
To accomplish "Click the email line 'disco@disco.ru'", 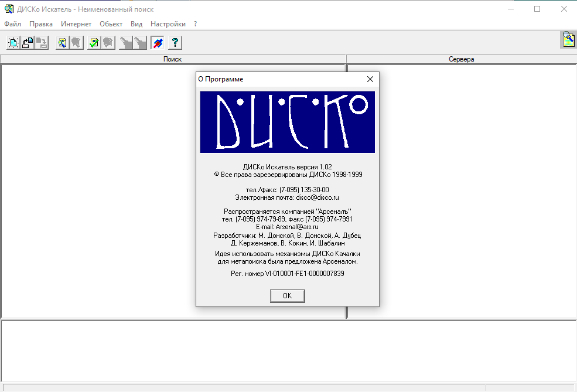I will coord(287,197).
